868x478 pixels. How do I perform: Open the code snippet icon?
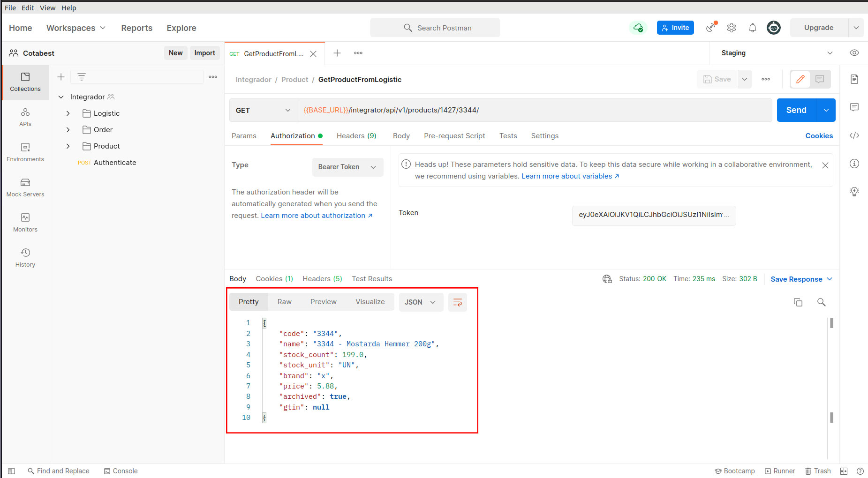(854, 135)
